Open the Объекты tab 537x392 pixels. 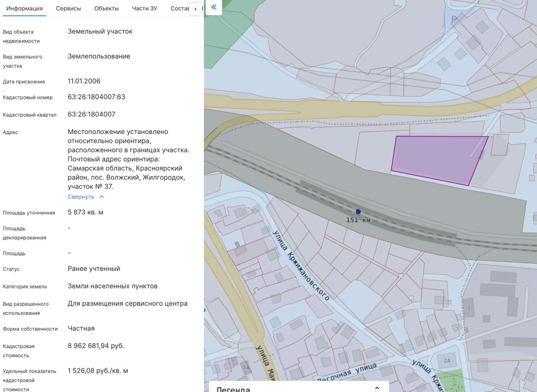click(x=106, y=8)
